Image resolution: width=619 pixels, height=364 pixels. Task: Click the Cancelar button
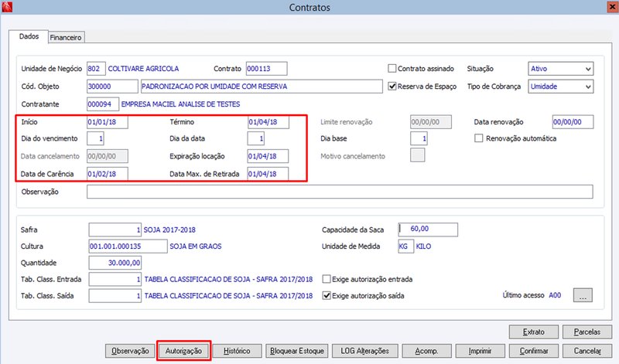[587, 351]
